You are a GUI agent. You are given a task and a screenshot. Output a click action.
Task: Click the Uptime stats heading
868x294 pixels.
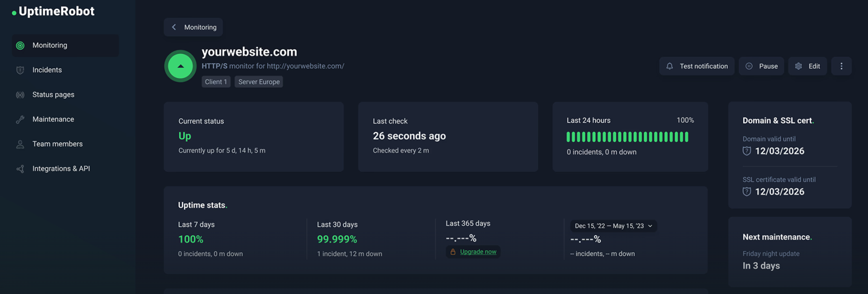coord(203,205)
